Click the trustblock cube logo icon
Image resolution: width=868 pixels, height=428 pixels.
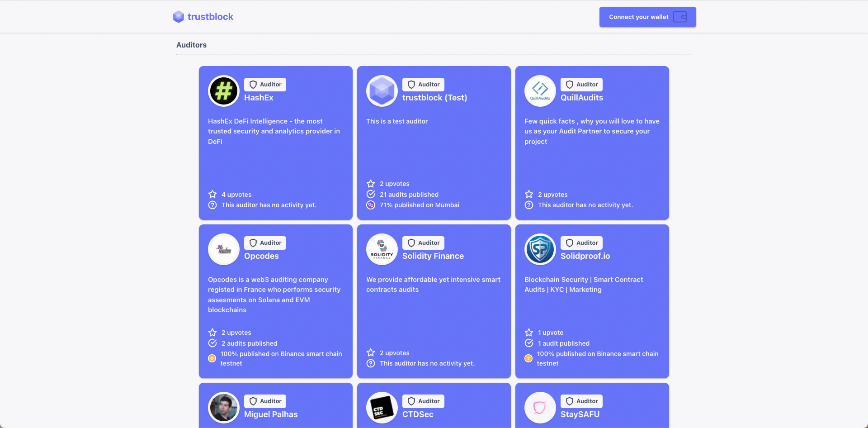click(179, 17)
